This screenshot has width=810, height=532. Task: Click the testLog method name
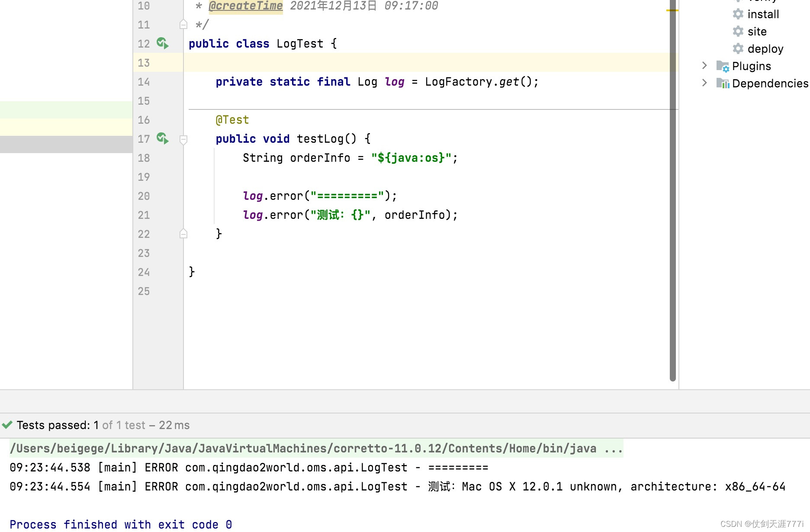[x=320, y=139]
